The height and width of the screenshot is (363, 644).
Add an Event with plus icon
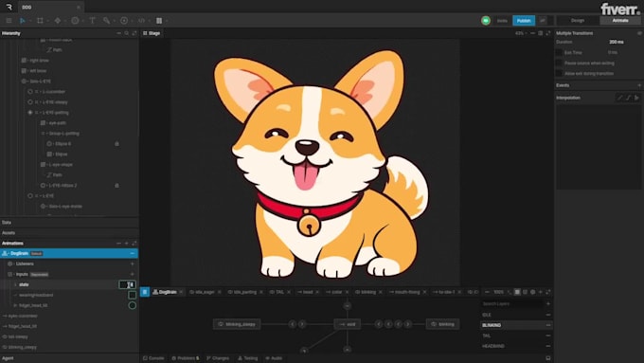[x=639, y=85]
